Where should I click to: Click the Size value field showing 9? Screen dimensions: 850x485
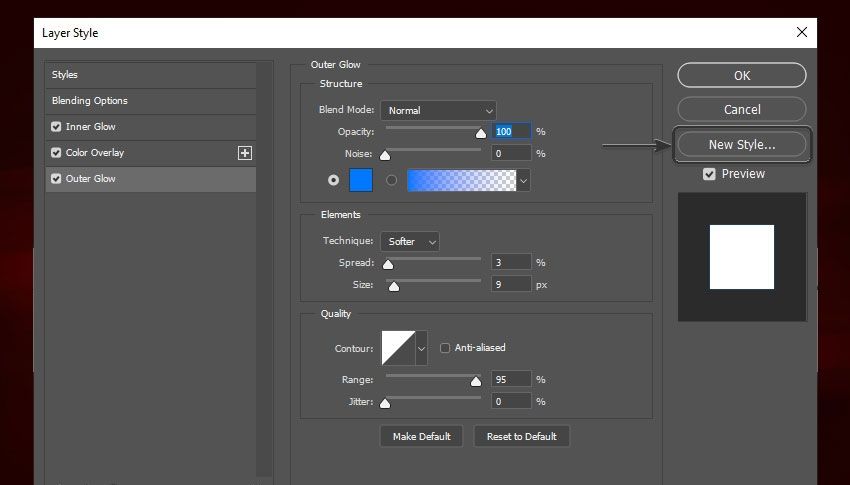(511, 284)
